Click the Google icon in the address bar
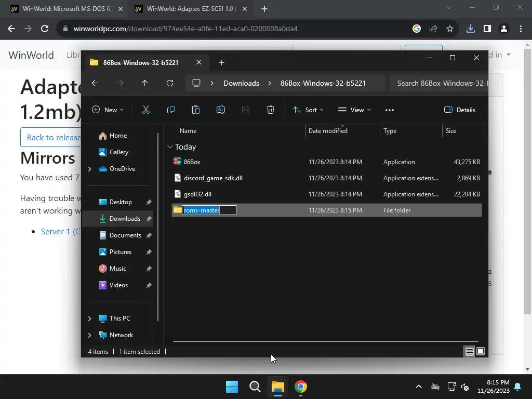This screenshot has width=532, height=399. 417,29
